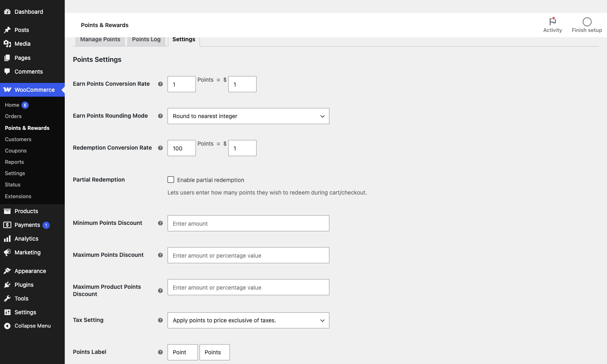Screen dimensions: 607x364
Task: Open Extensions in WooCommerce submenu
Action: (x=18, y=197)
